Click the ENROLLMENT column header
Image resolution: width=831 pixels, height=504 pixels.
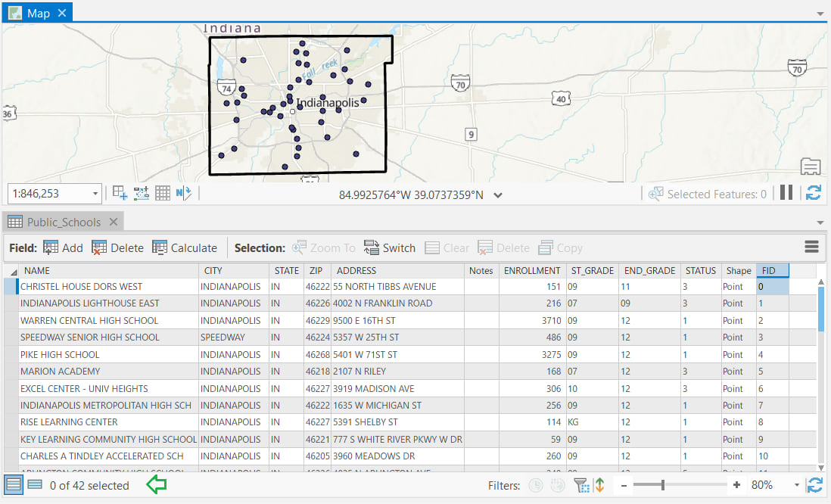coord(532,271)
